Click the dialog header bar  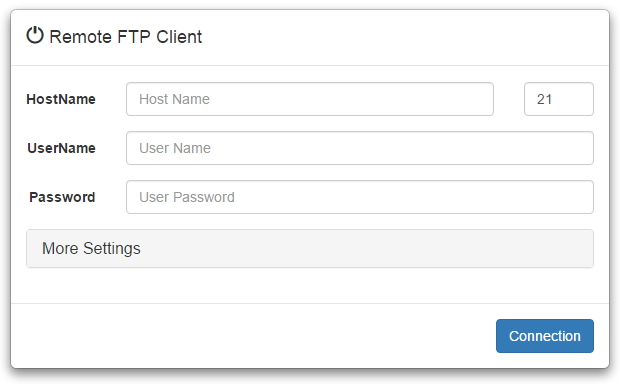310,37
